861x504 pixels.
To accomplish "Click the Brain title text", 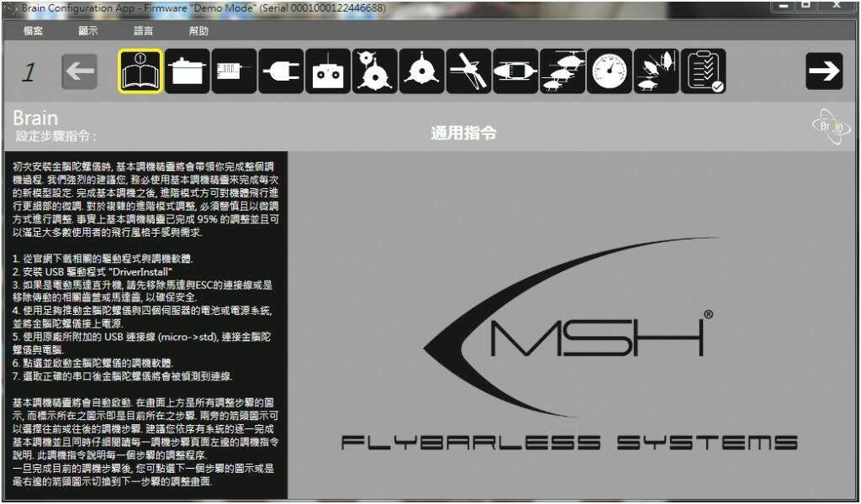I will [35, 118].
